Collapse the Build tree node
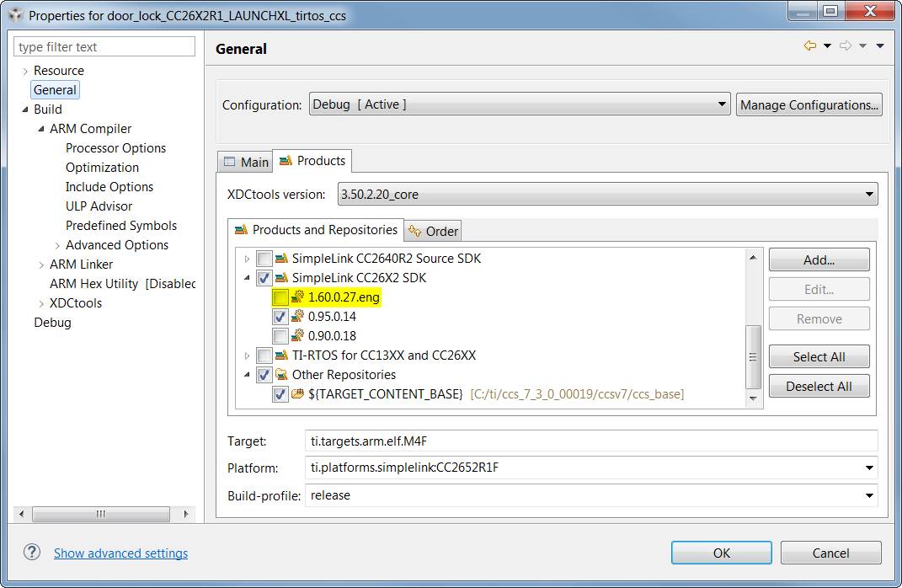 point(25,110)
